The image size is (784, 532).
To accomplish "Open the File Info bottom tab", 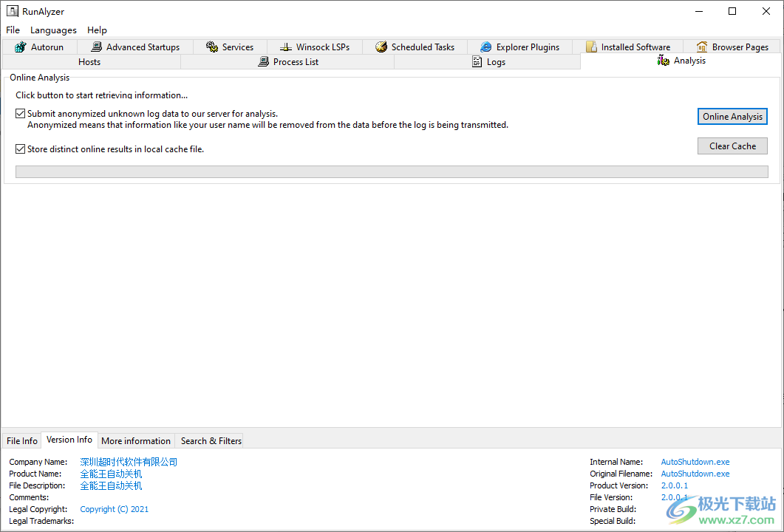I will pos(22,440).
